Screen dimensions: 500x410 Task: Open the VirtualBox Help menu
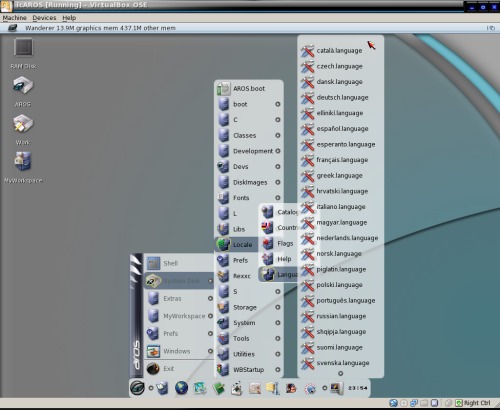(x=69, y=18)
